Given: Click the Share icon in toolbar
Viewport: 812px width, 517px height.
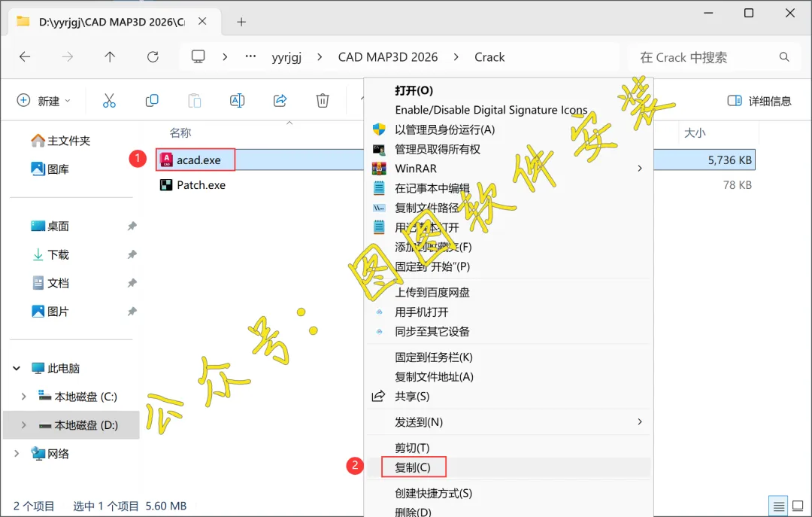Looking at the screenshot, I should click(x=280, y=101).
